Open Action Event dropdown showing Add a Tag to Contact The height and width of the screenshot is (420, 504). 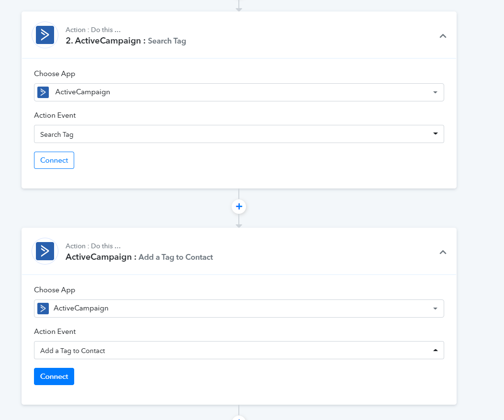(239, 350)
